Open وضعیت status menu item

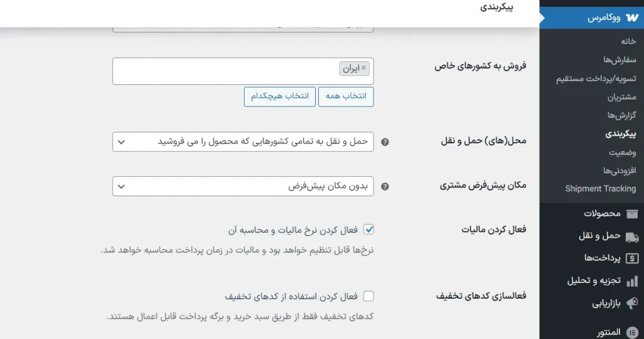622,152
